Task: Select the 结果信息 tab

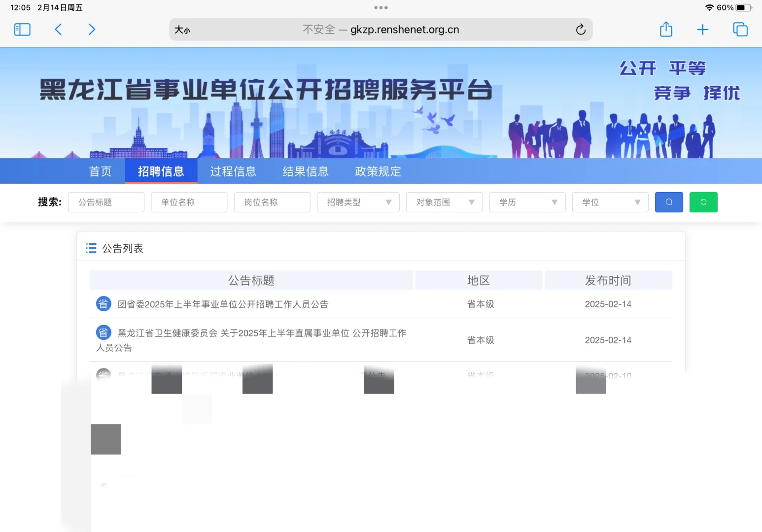Action: coord(306,171)
